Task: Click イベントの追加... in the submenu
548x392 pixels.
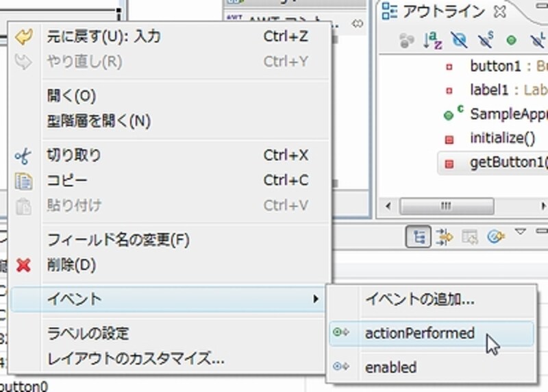Action: [x=419, y=299]
